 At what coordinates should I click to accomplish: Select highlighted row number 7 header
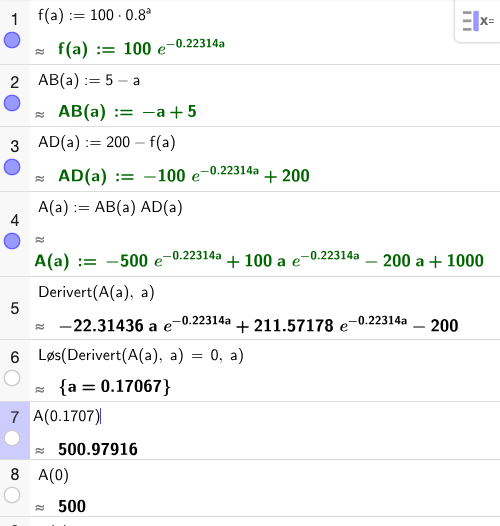[14, 417]
